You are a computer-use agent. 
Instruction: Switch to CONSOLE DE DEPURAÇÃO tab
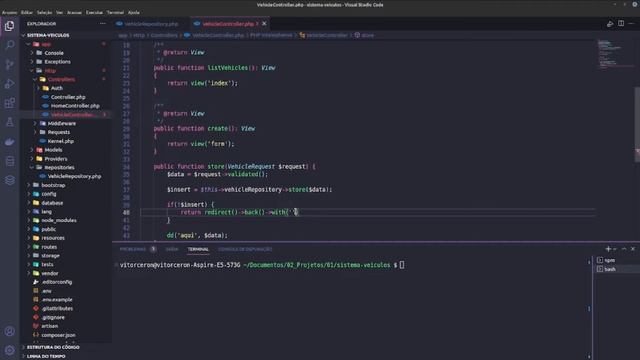pos(244,249)
